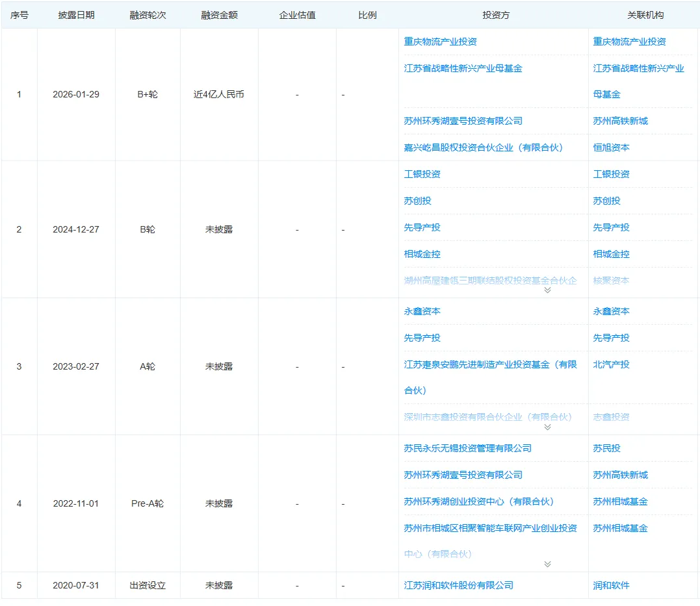Open investor 工银投资 in the 投资方 column

click(422, 174)
